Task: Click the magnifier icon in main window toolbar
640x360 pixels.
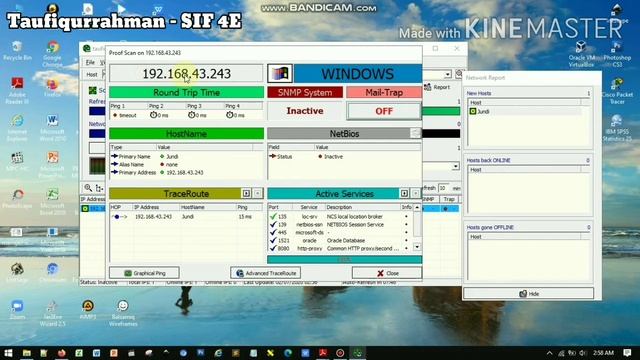Action: pos(88,188)
